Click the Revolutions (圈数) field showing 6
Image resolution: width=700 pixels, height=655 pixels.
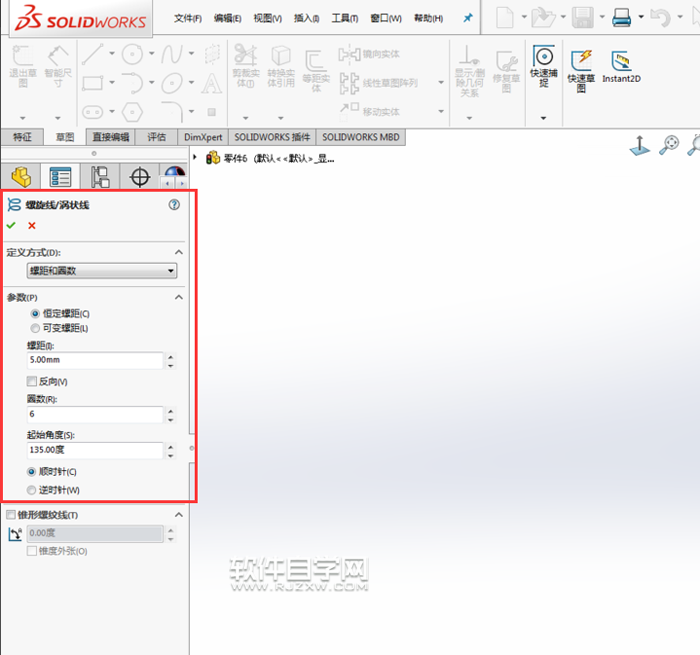pos(95,414)
